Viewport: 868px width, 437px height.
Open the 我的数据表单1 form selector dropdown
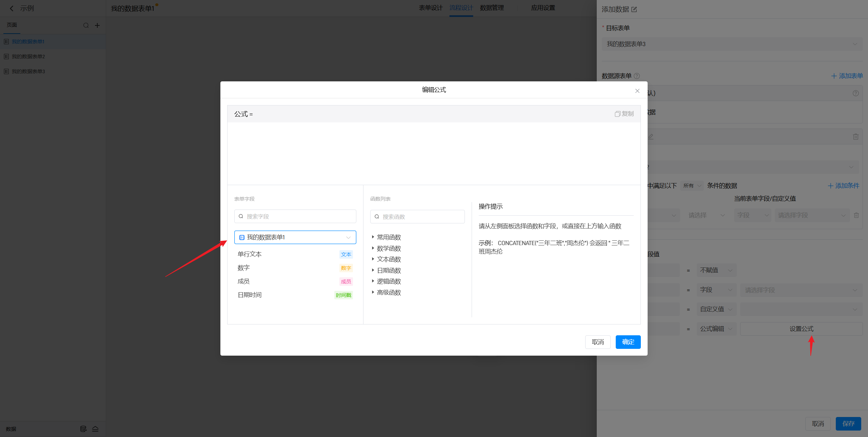tap(295, 237)
